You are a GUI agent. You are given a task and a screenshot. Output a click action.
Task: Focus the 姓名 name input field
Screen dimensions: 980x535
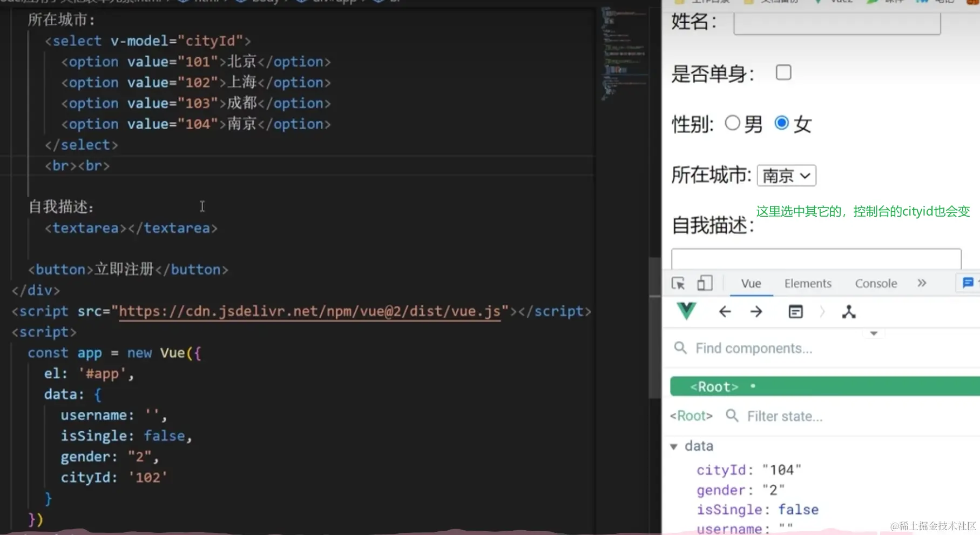click(837, 23)
